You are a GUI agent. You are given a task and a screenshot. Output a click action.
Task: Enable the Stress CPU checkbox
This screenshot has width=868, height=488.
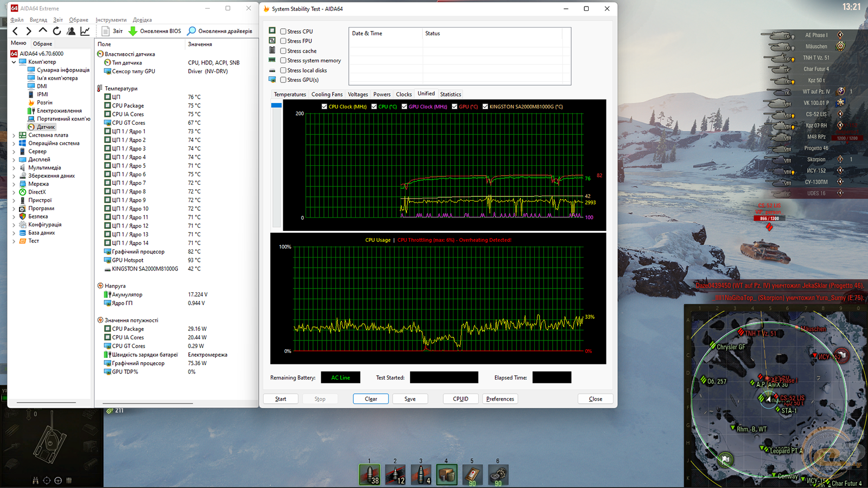click(283, 31)
